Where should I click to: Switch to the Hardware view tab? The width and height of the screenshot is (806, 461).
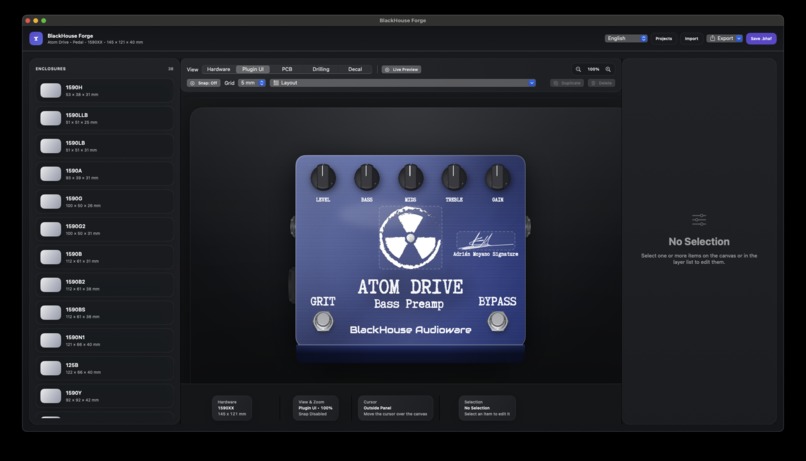click(x=218, y=69)
